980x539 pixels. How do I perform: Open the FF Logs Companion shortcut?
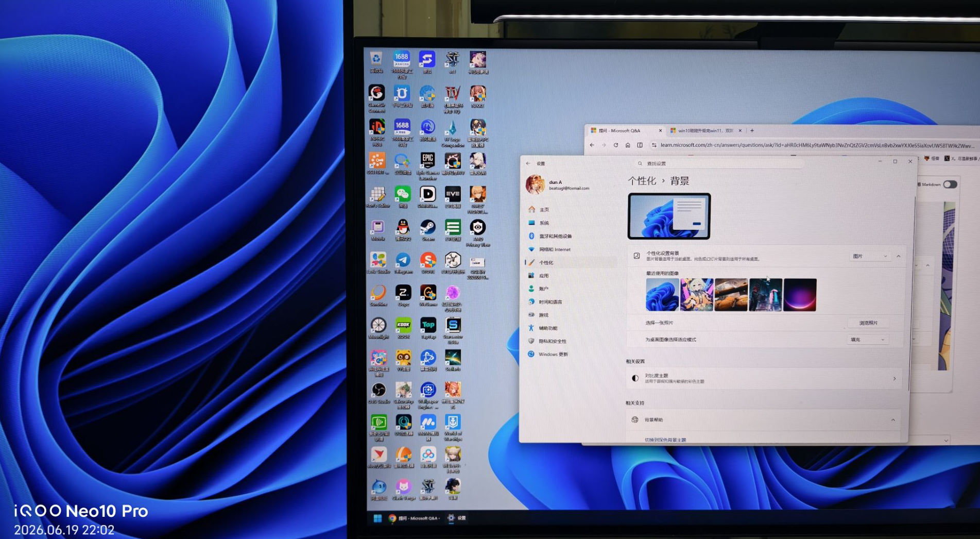coord(452,133)
